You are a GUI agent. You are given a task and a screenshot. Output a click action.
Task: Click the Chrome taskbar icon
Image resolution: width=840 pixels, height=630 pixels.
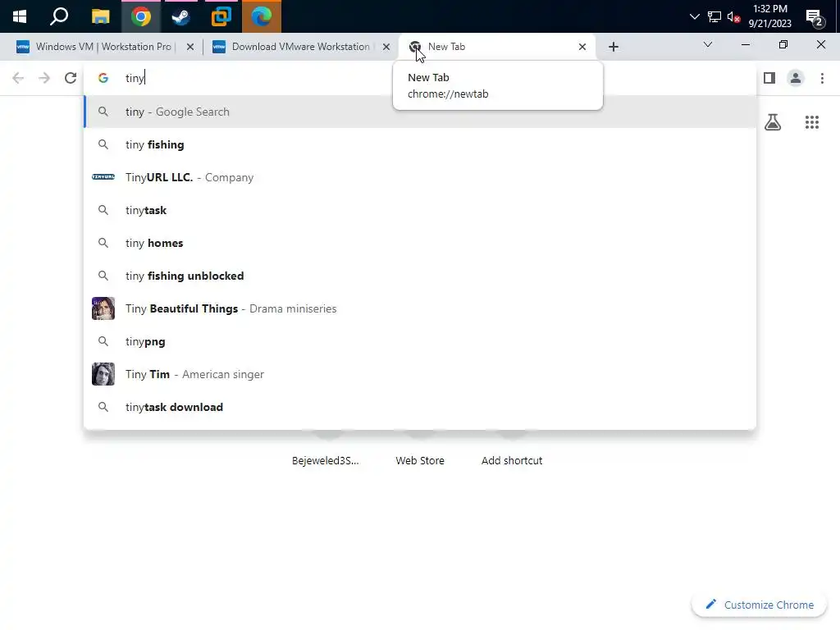(x=141, y=16)
